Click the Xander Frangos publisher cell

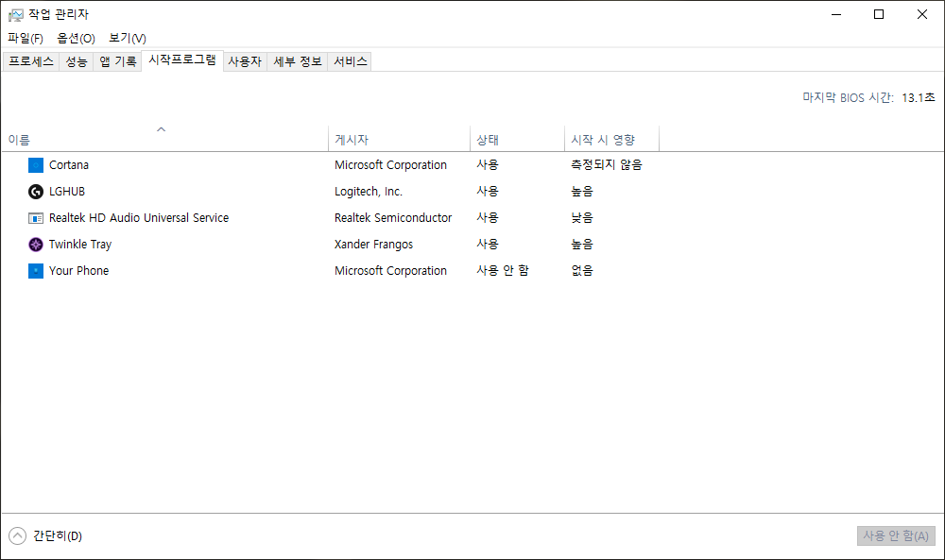coord(373,245)
